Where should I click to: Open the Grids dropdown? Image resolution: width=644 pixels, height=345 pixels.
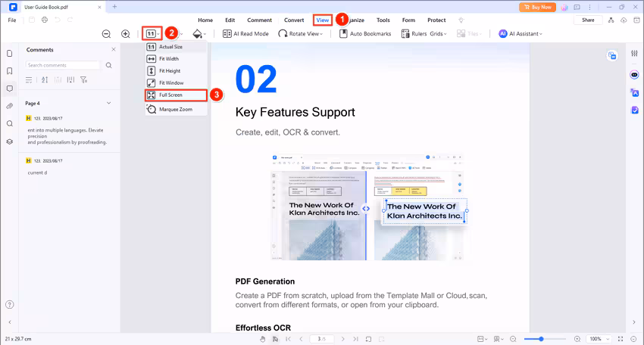tap(439, 34)
